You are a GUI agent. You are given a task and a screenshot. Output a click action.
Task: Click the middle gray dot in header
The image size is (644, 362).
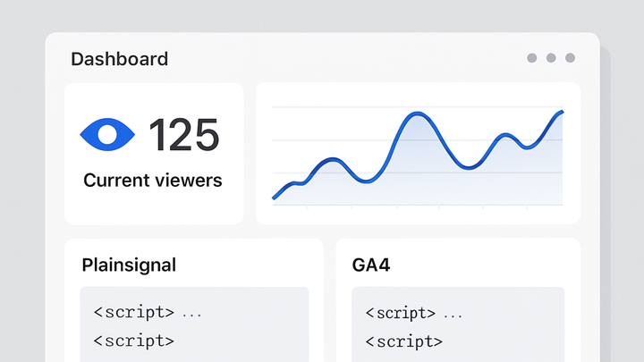pyautogui.click(x=551, y=58)
